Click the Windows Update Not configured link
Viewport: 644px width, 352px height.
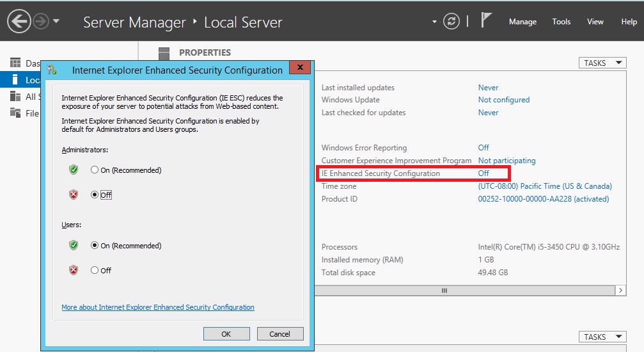click(x=503, y=100)
